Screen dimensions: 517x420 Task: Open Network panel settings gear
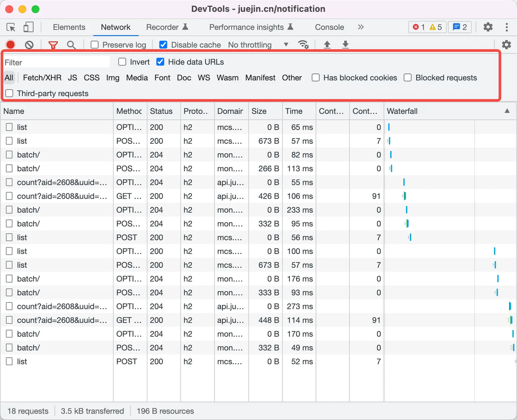[506, 45]
